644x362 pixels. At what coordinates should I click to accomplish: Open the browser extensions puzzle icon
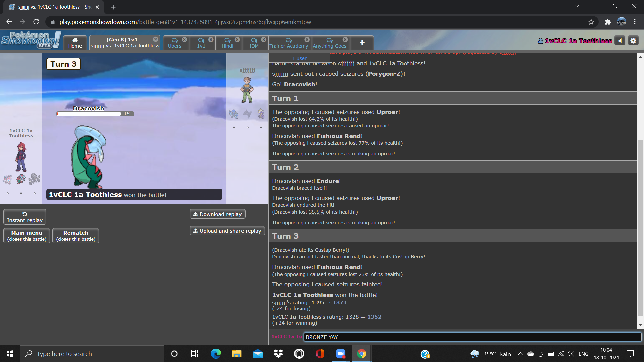coord(608,22)
